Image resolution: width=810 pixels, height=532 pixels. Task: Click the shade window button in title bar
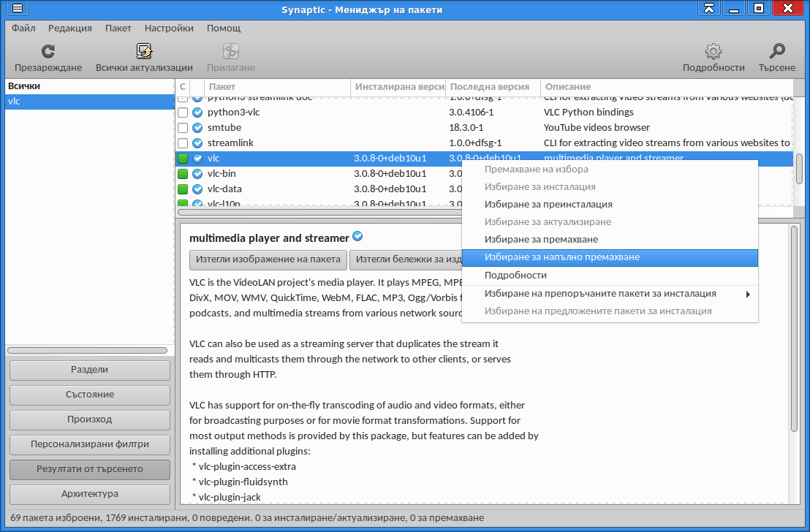709,8
